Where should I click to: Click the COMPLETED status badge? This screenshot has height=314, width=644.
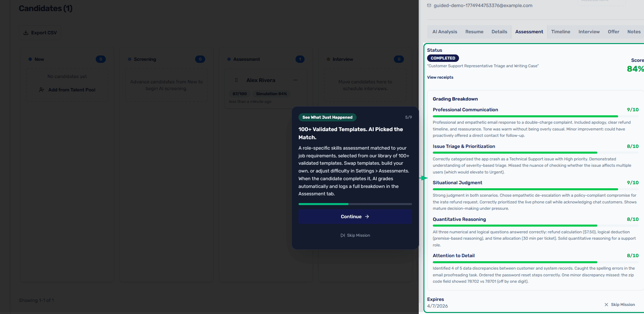(x=443, y=58)
